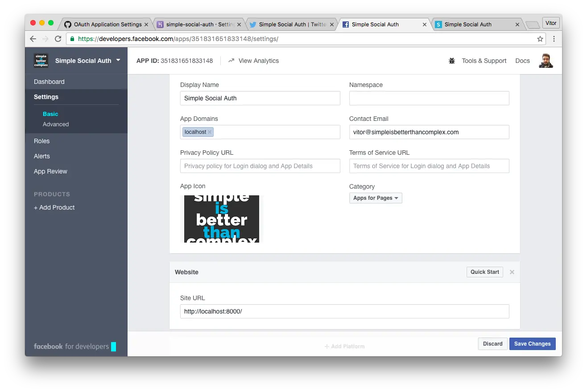Screen dimensions: 587x392
Task: Click the View Analytics chart icon
Action: tap(231, 61)
